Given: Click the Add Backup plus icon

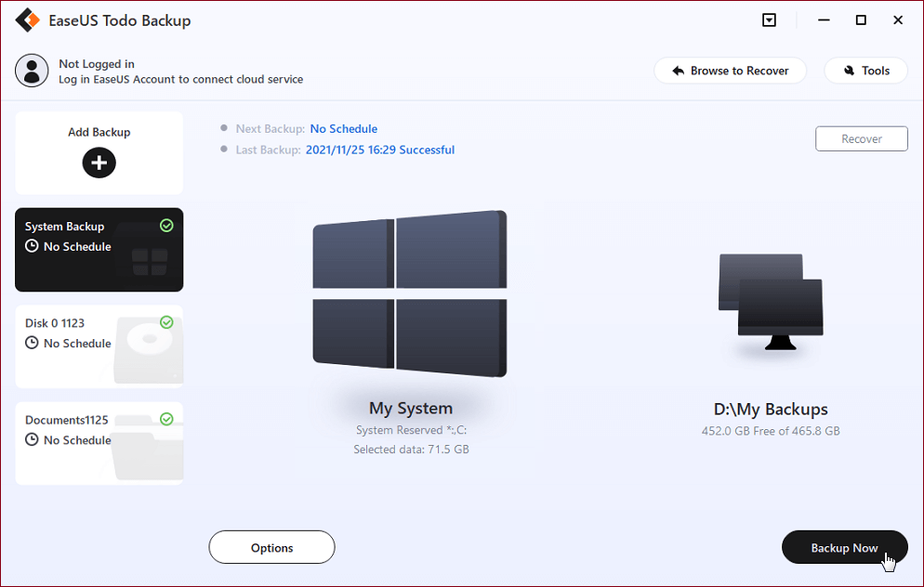Looking at the screenshot, I should [99, 163].
